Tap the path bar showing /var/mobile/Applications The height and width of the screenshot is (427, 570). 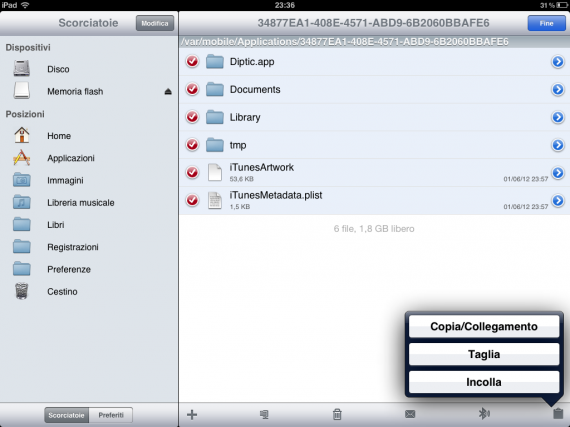pyautogui.click(x=374, y=42)
